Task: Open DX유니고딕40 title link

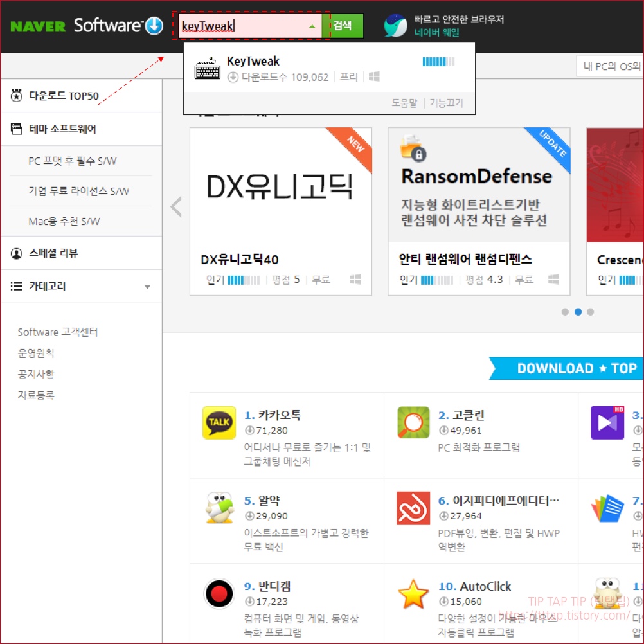Action: tap(240, 260)
